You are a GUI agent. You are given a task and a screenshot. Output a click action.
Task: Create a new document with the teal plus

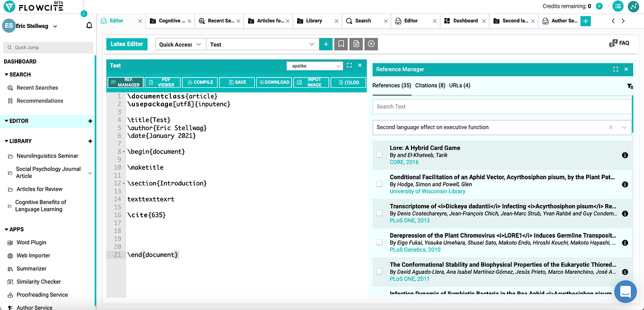(326, 44)
